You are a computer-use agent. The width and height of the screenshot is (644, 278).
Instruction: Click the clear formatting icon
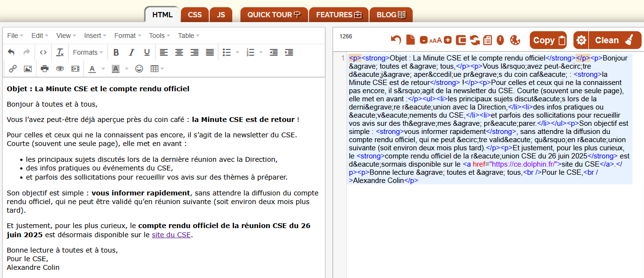(60, 52)
